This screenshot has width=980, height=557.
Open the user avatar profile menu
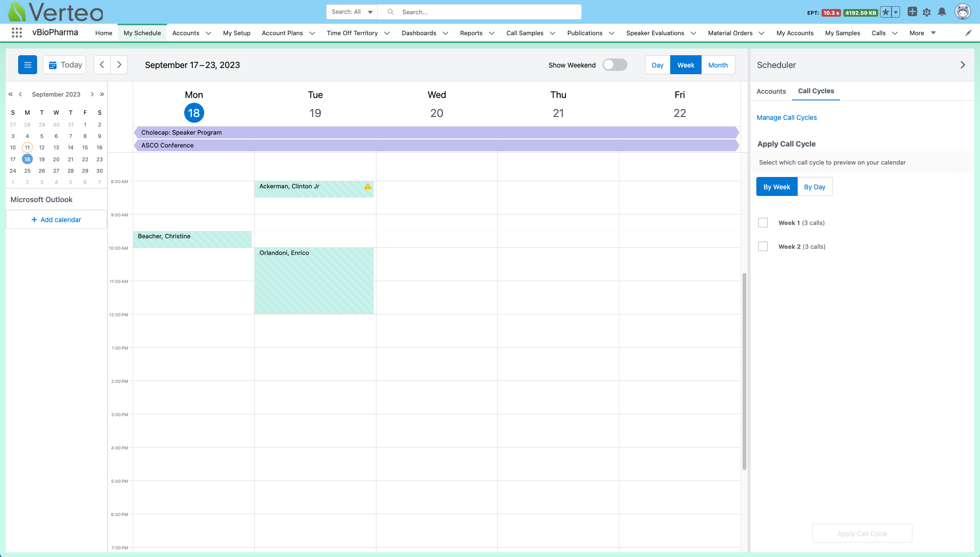click(x=962, y=12)
